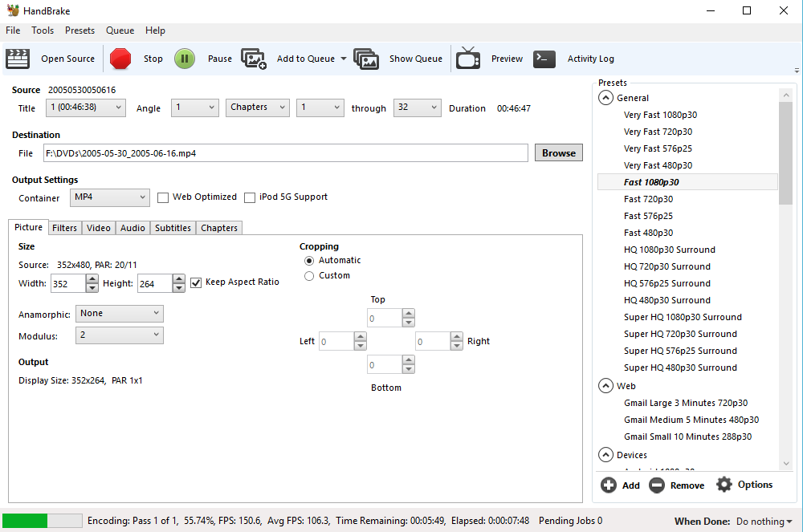Viewport: 803px width, 532px height.
Task: Open the Anamorphic dropdown
Action: pyautogui.click(x=120, y=314)
